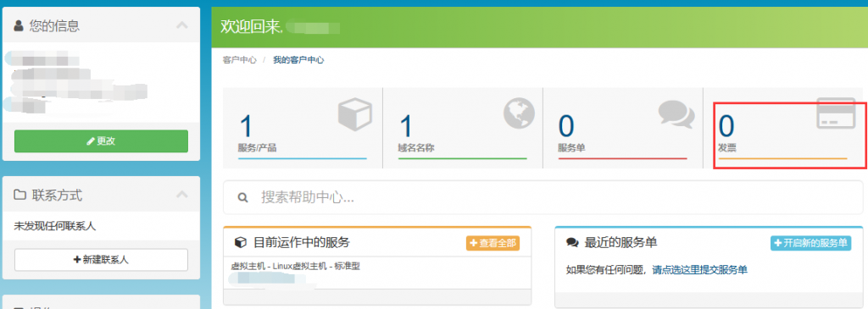Screen dimensions: 868x309
Task: Click the 服务单 chat bubbles icon
Action: [x=676, y=115]
